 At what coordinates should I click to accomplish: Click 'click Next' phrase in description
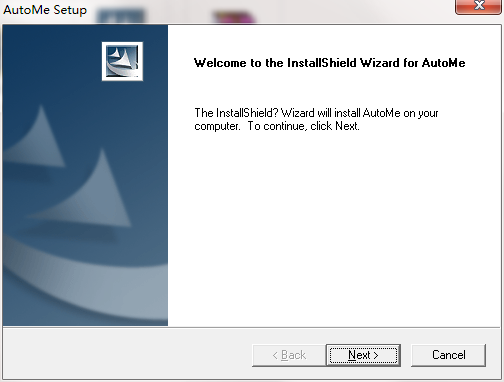pos(335,126)
